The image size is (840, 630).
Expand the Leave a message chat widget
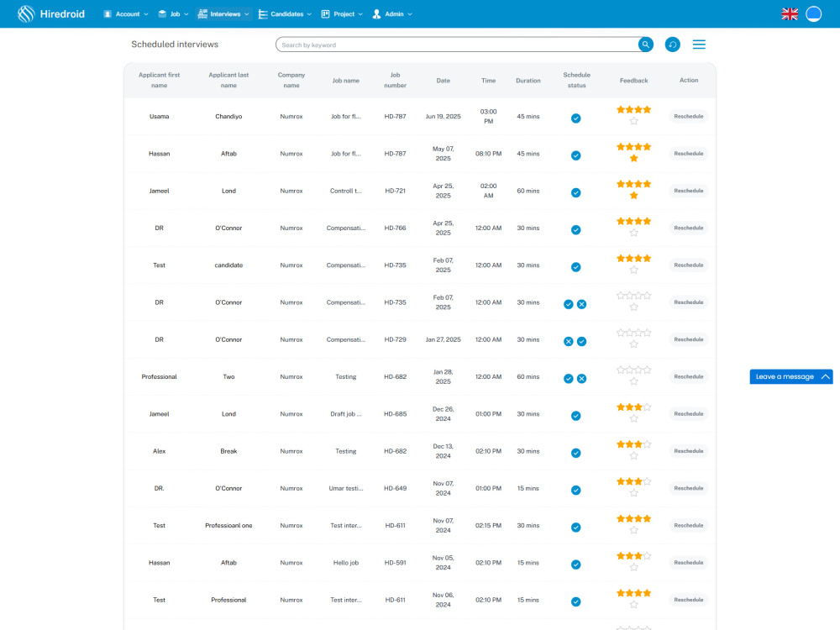791,376
